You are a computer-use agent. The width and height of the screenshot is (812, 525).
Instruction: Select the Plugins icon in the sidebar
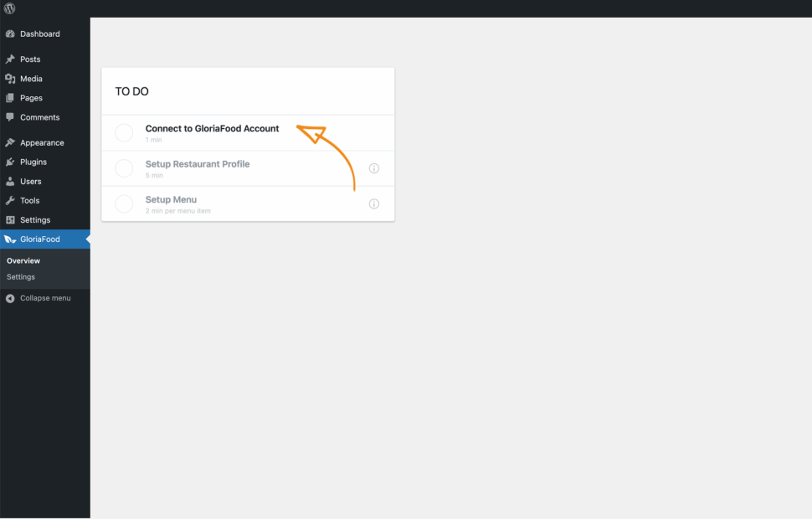[11, 162]
